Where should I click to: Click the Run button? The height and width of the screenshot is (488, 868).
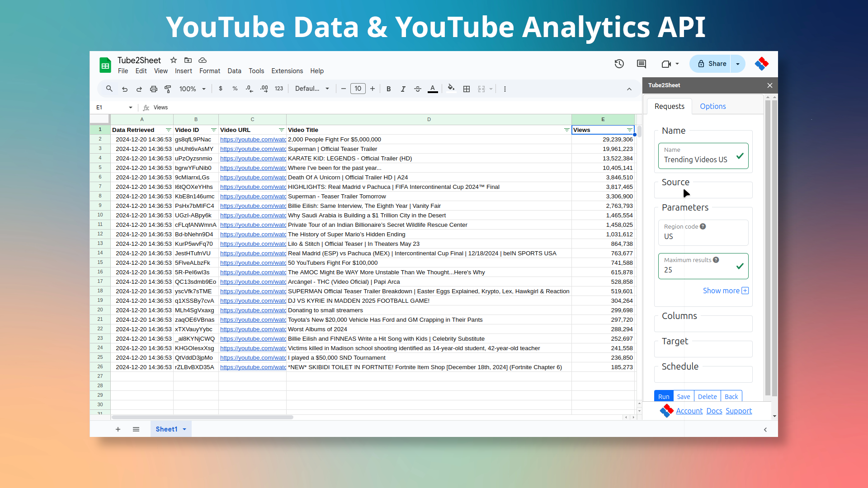[664, 396]
